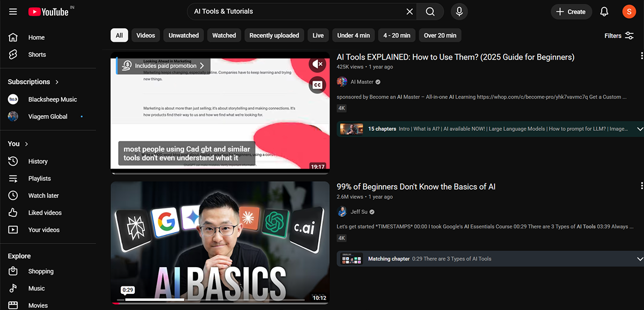Select the Watched filter chip

coord(224,35)
